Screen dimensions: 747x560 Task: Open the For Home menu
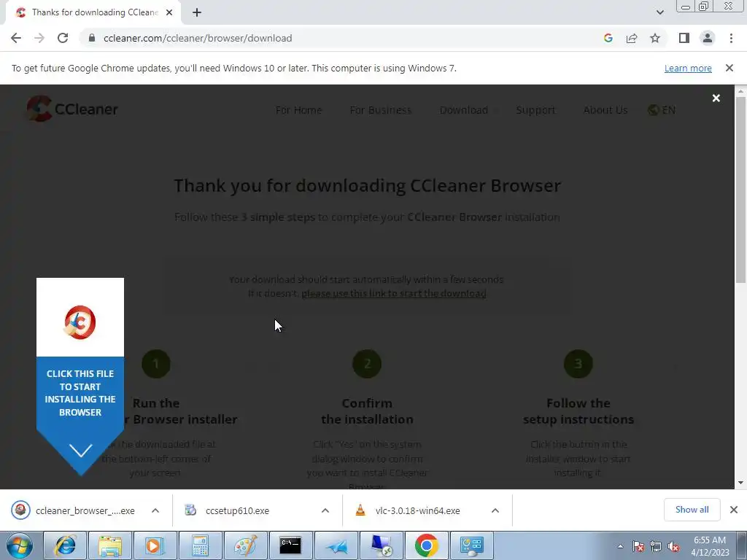tap(298, 110)
